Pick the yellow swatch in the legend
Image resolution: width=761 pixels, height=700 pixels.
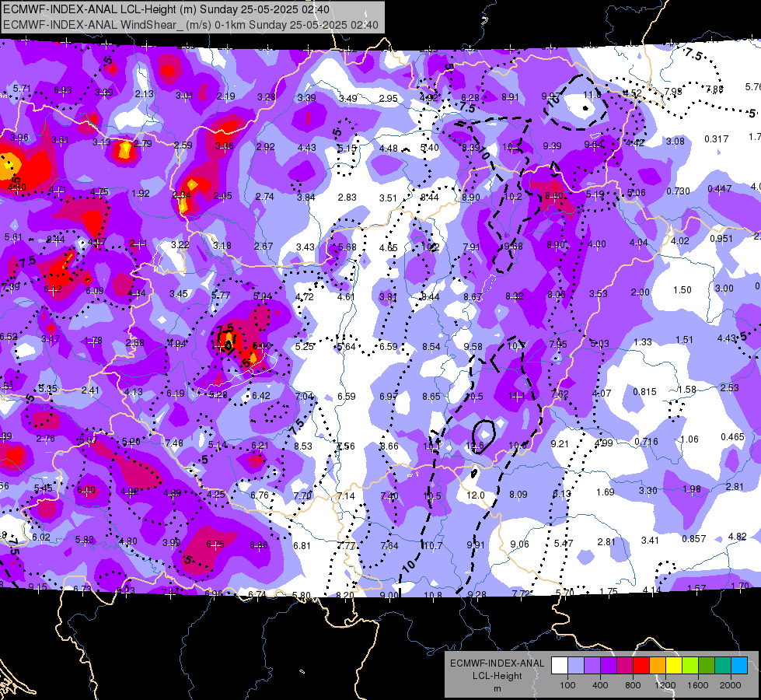(x=674, y=666)
